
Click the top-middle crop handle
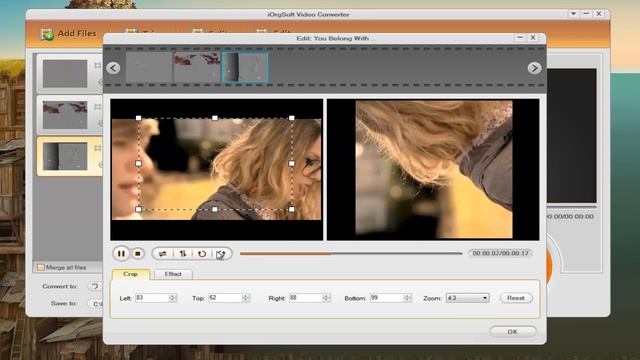pyautogui.click(x=215, y=118)
